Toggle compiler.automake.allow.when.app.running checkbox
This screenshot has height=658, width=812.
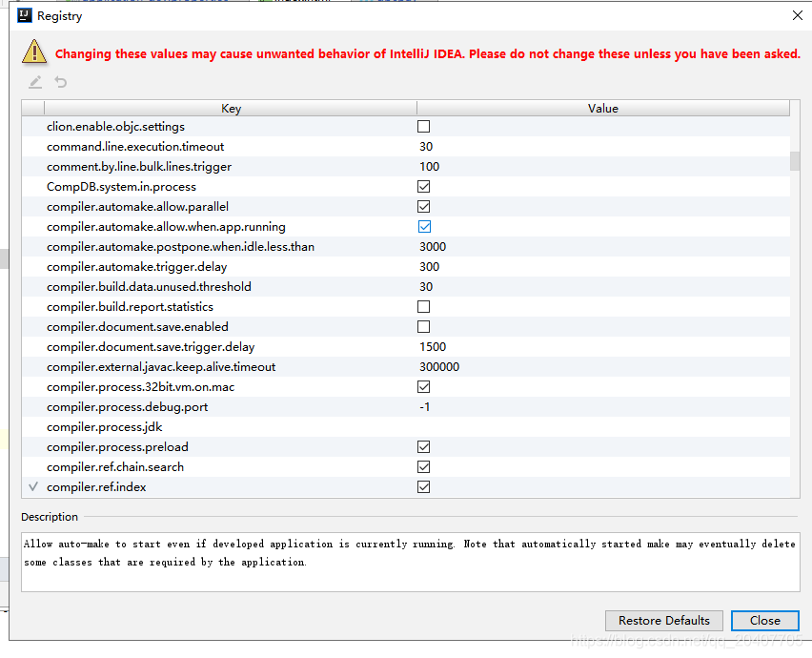click(424, 226)
